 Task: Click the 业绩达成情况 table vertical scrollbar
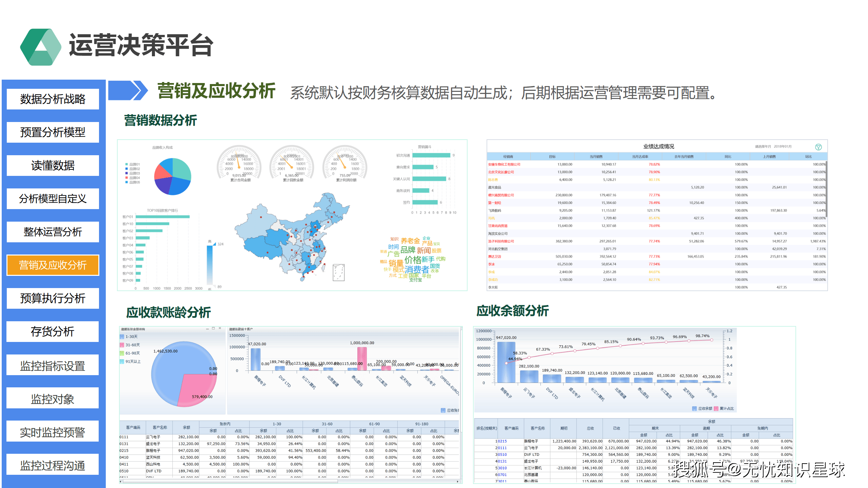pos(826,190)
